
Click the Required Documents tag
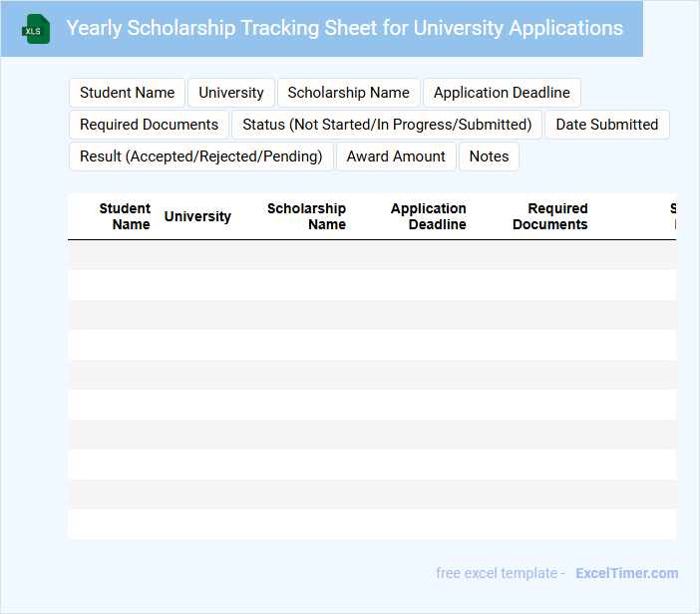[x=149, y=125]
